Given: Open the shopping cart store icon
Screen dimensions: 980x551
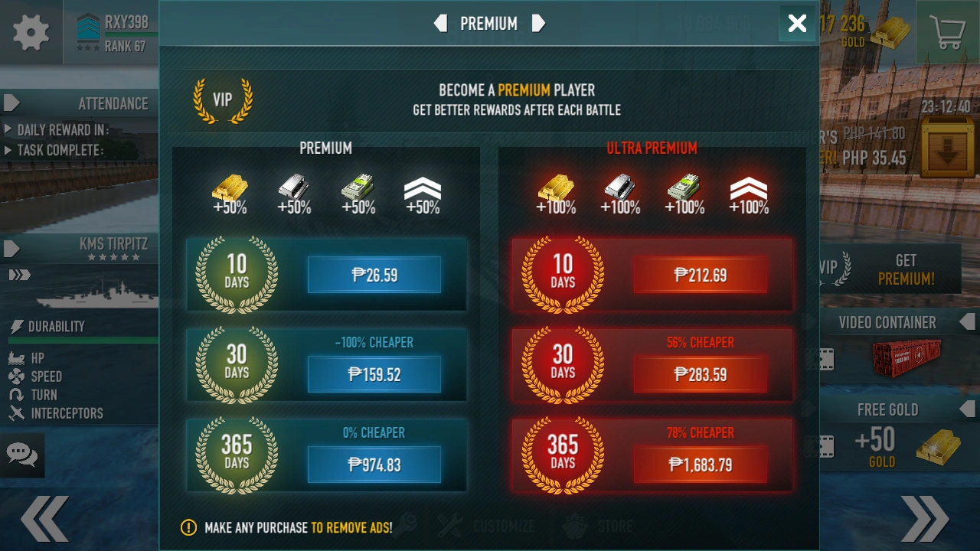Looking at the screenshot, I should [x=948, y=32].
